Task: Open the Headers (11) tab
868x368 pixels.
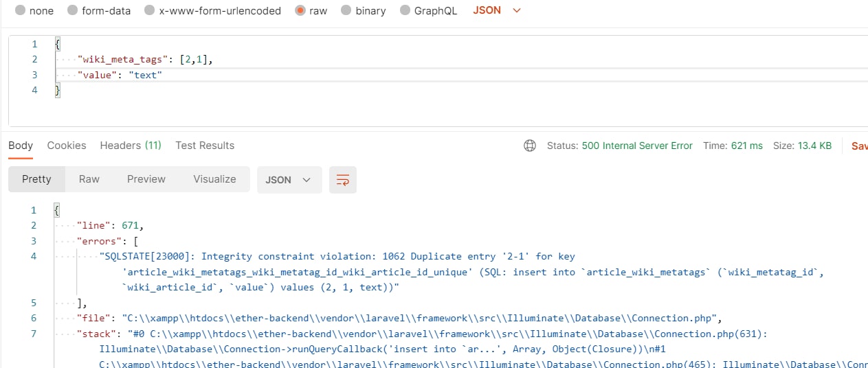Action: coord(131,146)
